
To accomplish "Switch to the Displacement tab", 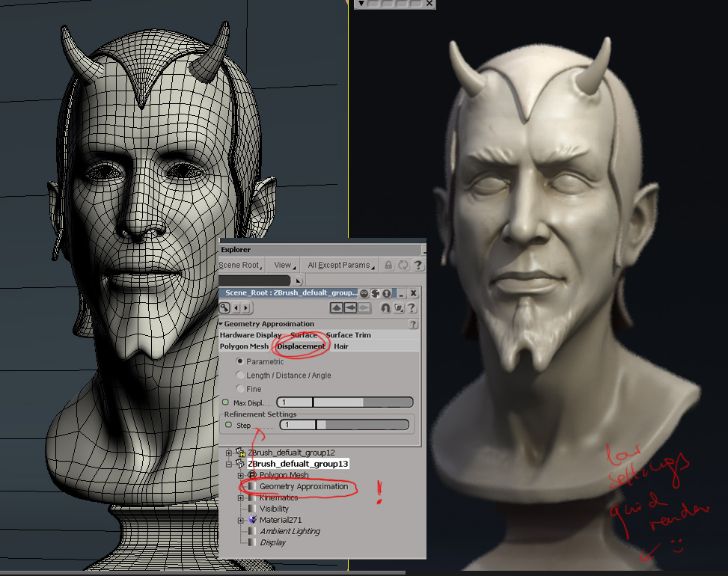I will coord(299,346).
